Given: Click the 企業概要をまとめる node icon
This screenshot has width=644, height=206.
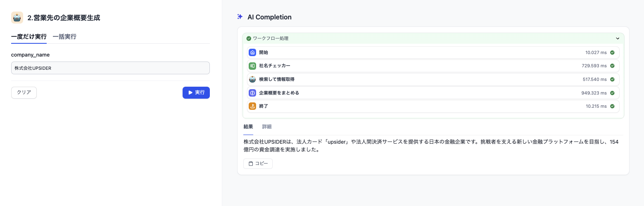Looking at the screenshot, I should tap(252, 93).
